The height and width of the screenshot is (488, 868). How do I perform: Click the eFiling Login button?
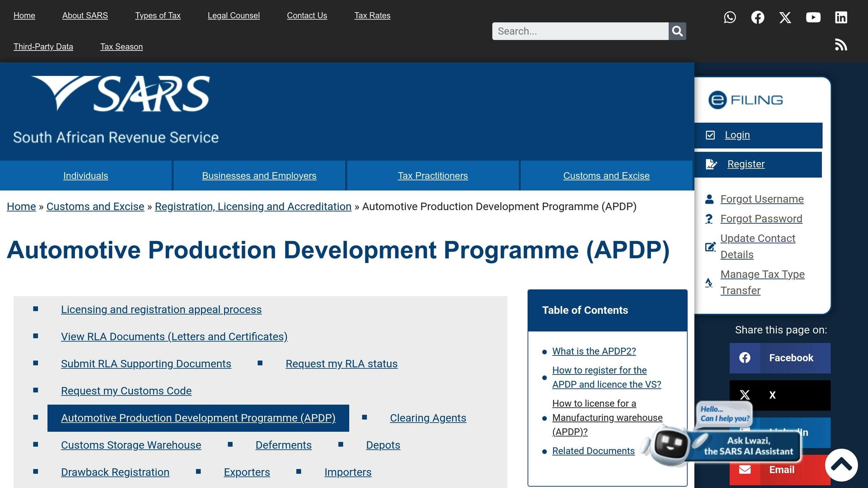point(737,135)
